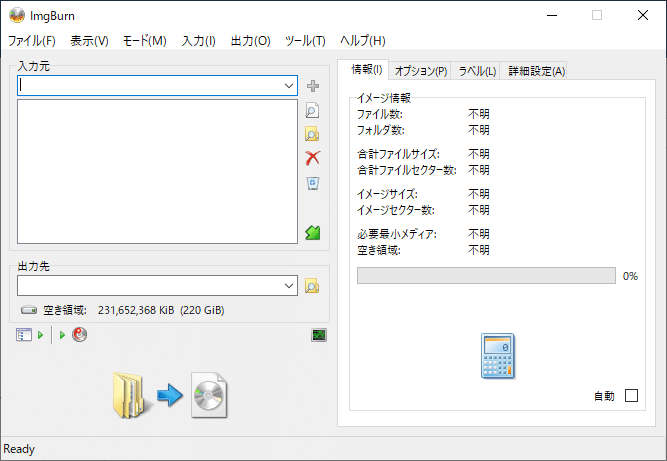Viewport: 667px width, 461px height.
Task: Open the ファイル(F) menu
Action: (32, 41)
